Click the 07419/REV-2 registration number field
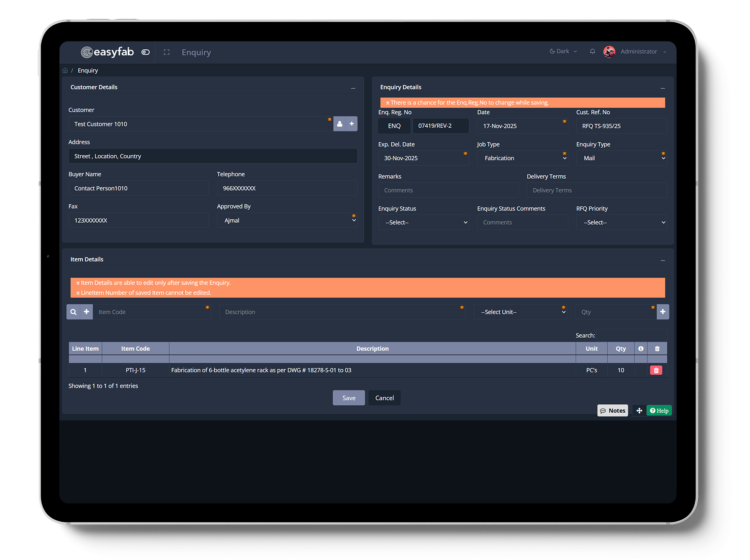The height and width of the screenshot is (560, 750). coord(441,126)
